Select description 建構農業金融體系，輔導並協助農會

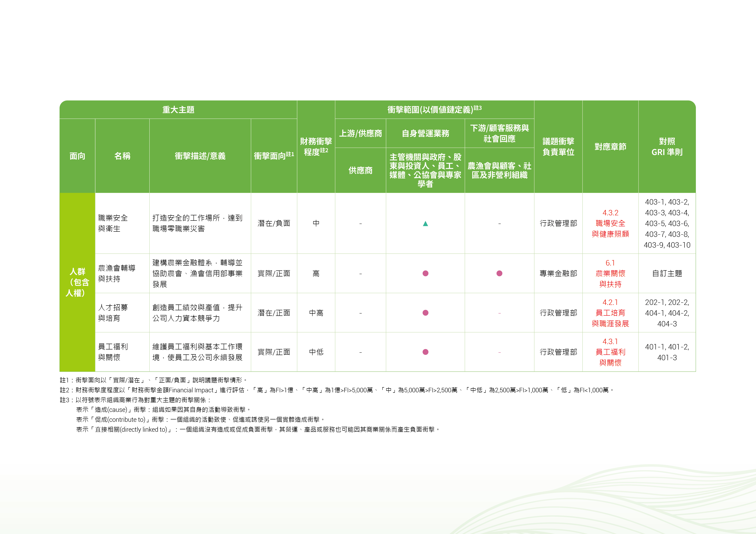pos(197,273)
